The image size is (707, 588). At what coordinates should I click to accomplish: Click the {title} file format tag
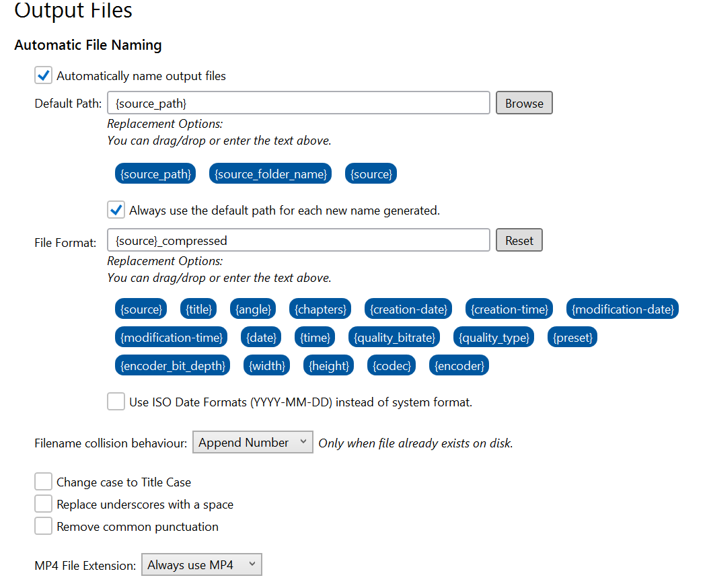click(x=198, y=309)
